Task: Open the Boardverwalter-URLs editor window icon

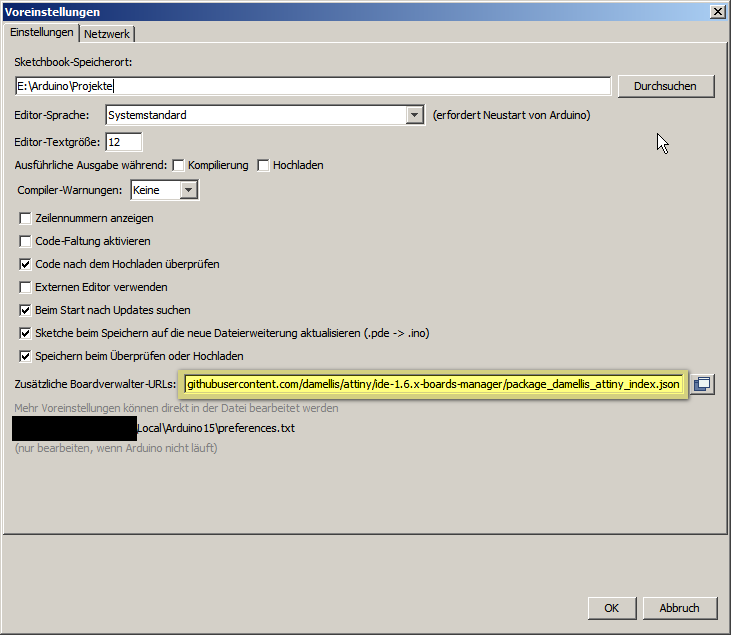Action: [x=703, y=383]
